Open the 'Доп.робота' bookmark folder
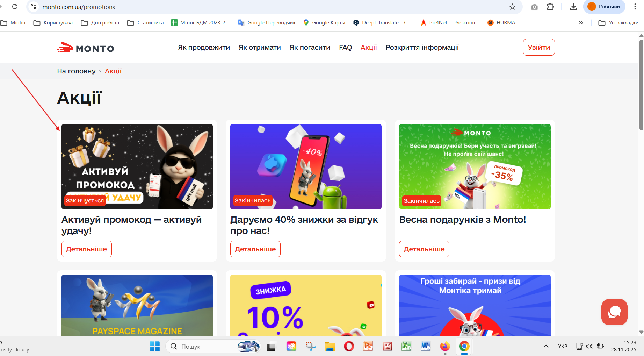 point(100,23)
